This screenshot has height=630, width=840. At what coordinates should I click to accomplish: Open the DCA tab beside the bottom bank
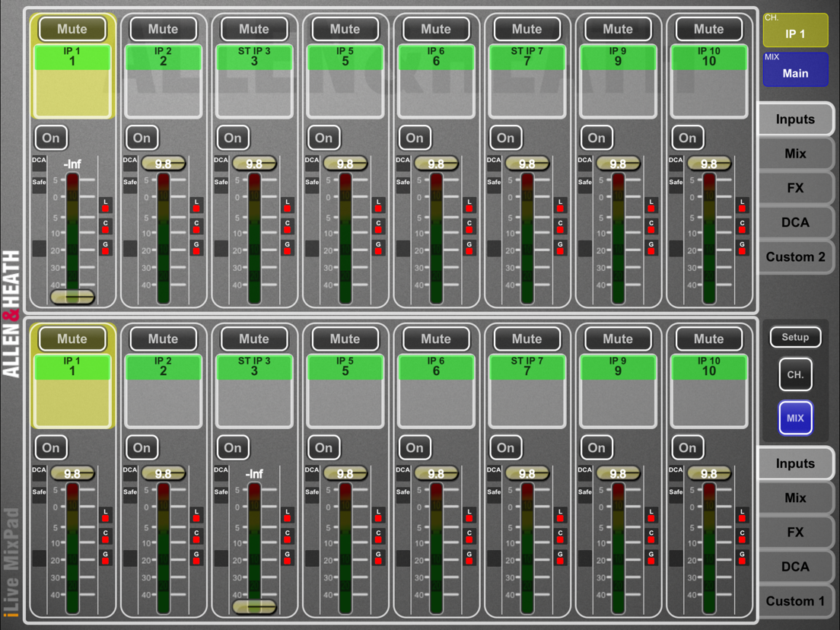point(796,567)
